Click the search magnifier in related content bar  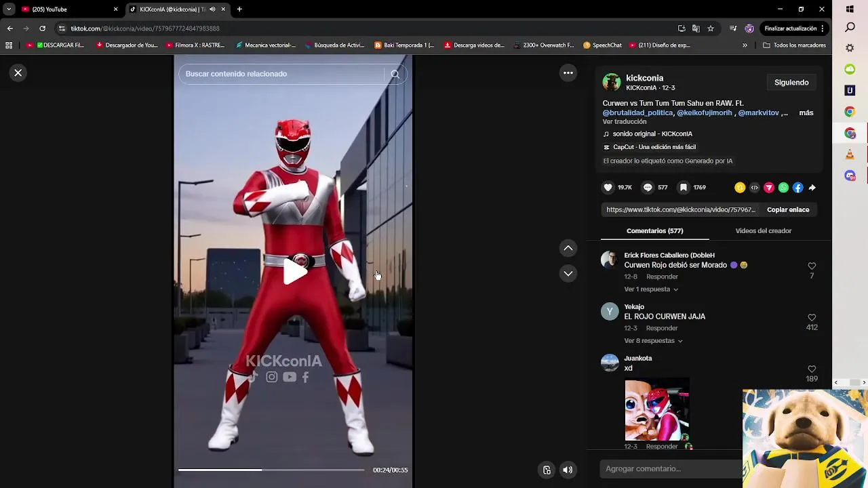[395, 74]
